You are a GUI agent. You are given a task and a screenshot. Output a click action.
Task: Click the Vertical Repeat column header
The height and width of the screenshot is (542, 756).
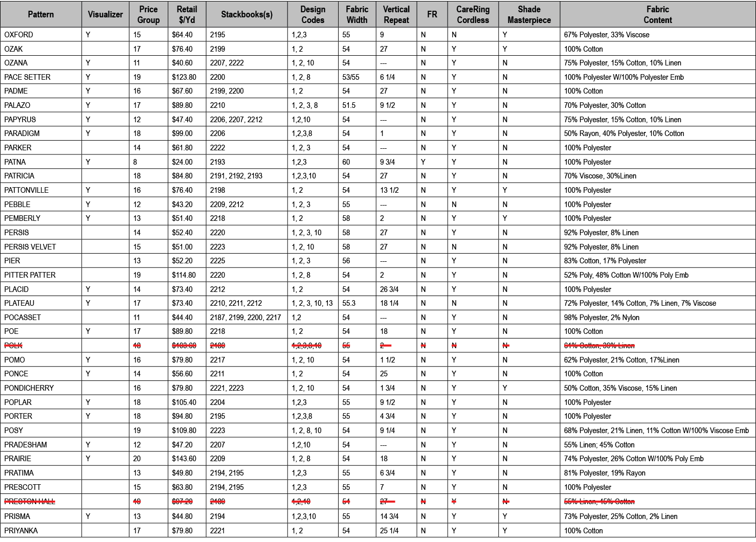(396, 14)
